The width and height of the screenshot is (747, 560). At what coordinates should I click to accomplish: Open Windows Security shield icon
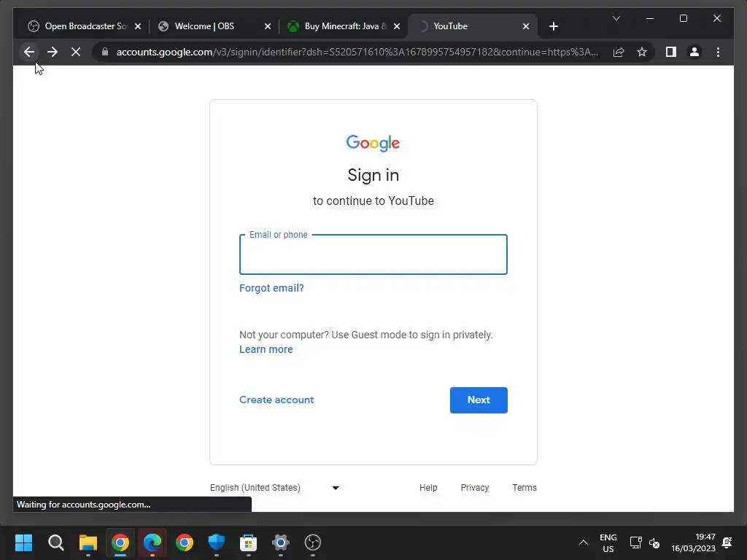(216, 542)
